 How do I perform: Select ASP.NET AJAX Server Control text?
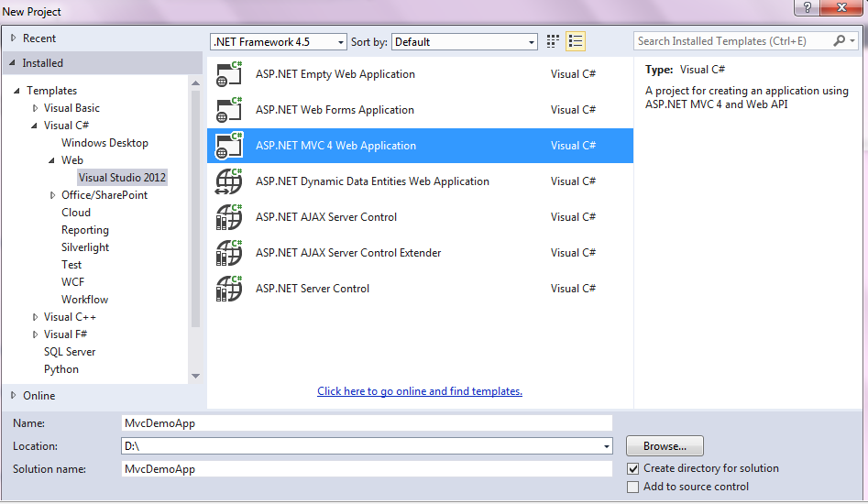tap(326, 217)
